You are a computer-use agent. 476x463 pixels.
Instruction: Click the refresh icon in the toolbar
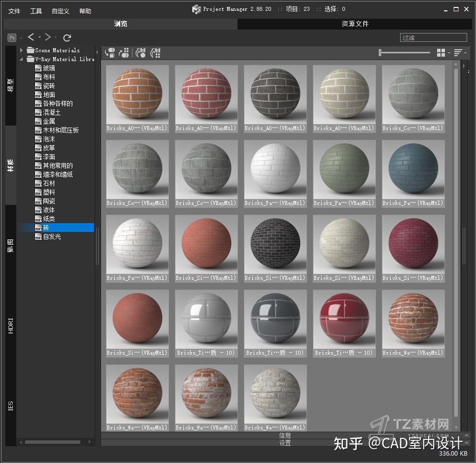(67, 37)
